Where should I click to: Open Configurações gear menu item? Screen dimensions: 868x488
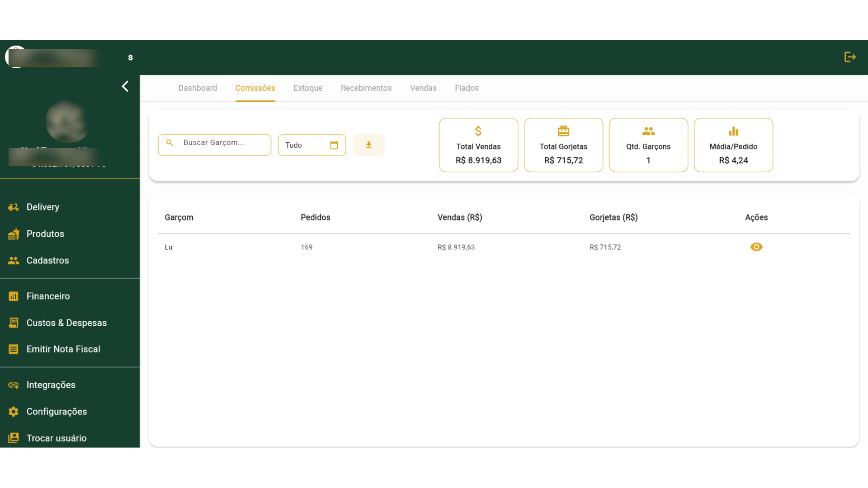pos(57,412)
